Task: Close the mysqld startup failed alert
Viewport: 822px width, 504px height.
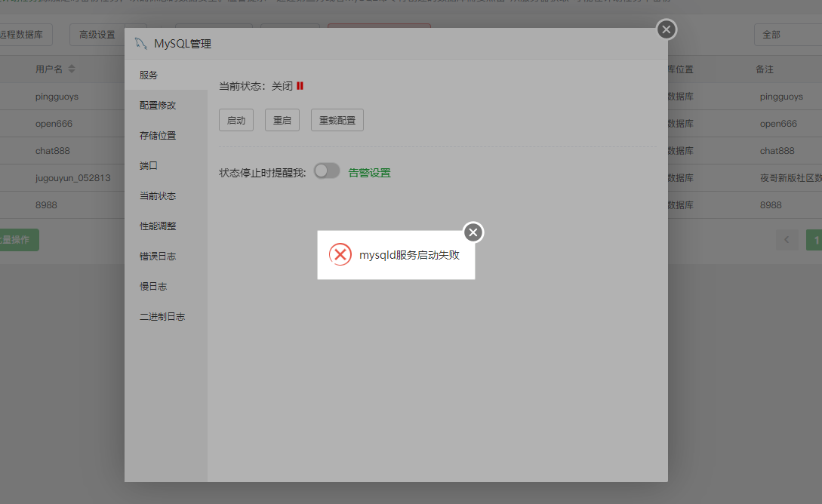Action: pos(473,232)
